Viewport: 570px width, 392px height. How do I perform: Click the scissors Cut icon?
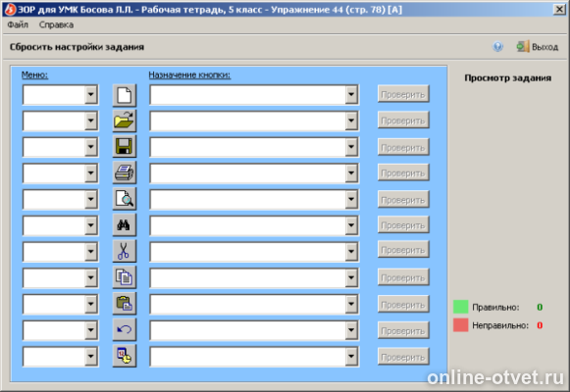[x=125, y=251]
